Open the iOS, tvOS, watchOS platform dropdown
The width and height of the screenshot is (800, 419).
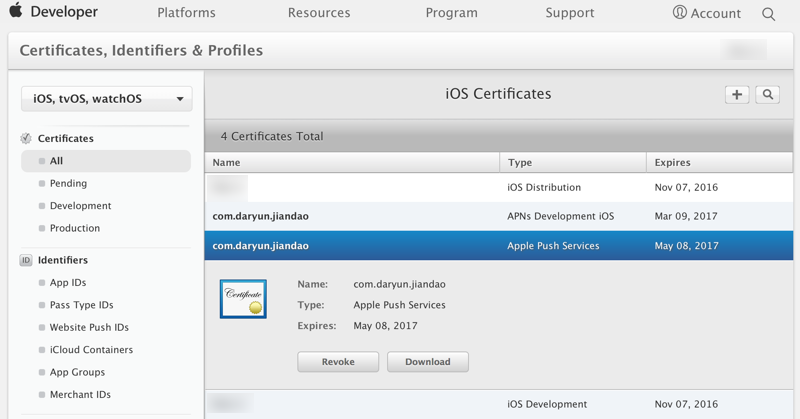(x=107, y=99)
